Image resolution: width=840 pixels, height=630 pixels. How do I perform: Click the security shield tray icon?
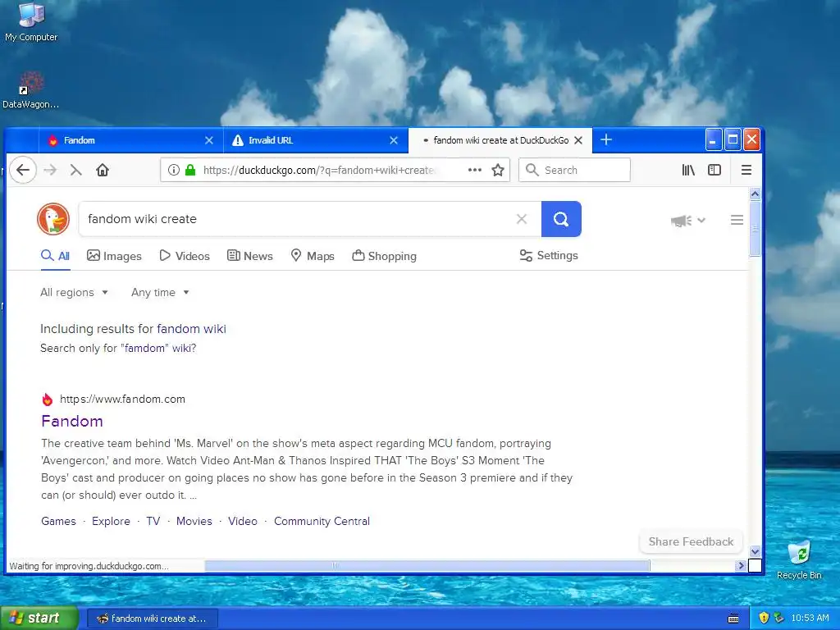(x=764, y=618)
